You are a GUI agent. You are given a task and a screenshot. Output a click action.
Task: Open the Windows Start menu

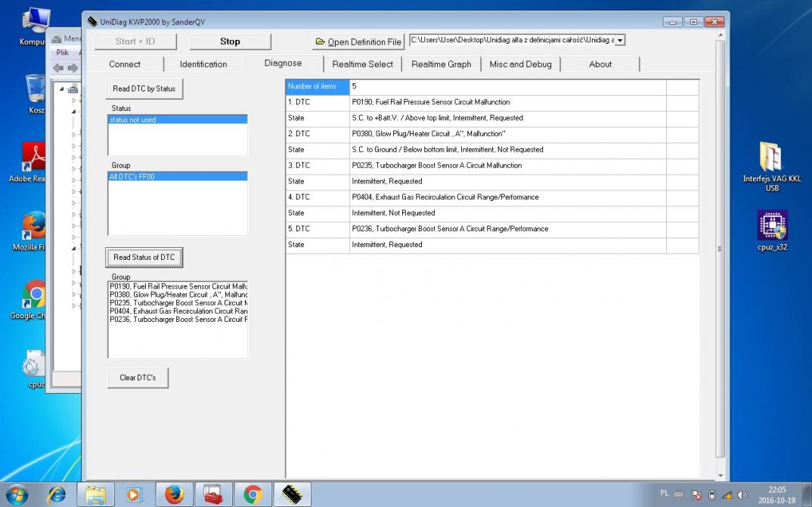point(17,495)
